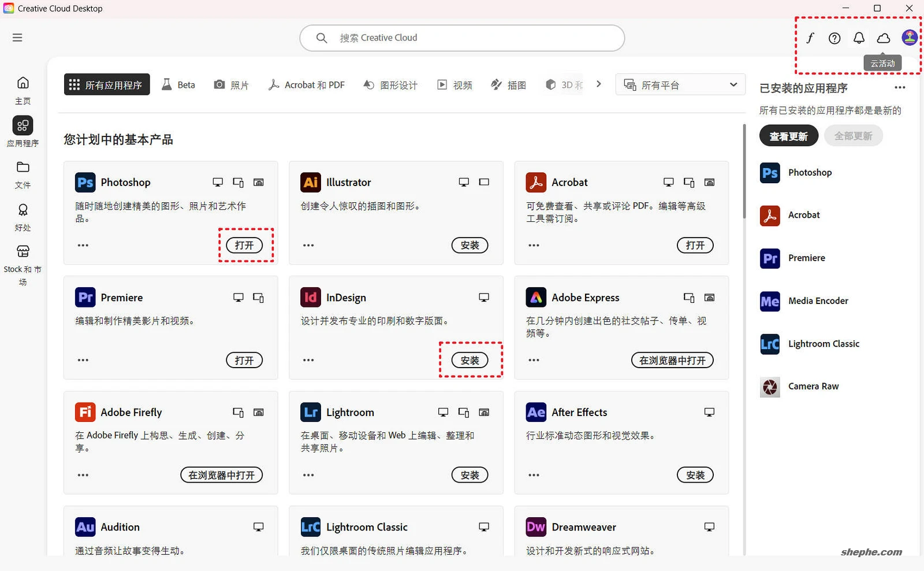Open the user profile avatar
924x571 pixels.
point(910,38)
